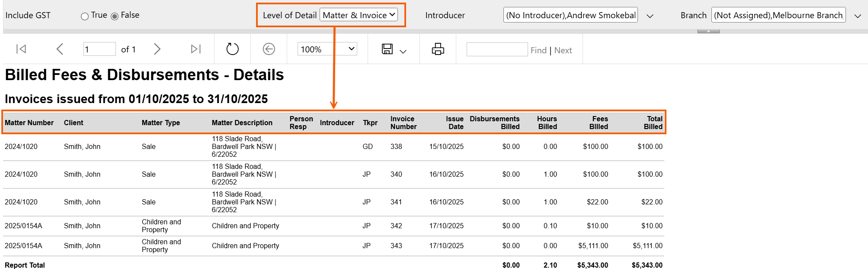Click the Next search result link
This screenshot has width=868, height=275.
point(563,50)
